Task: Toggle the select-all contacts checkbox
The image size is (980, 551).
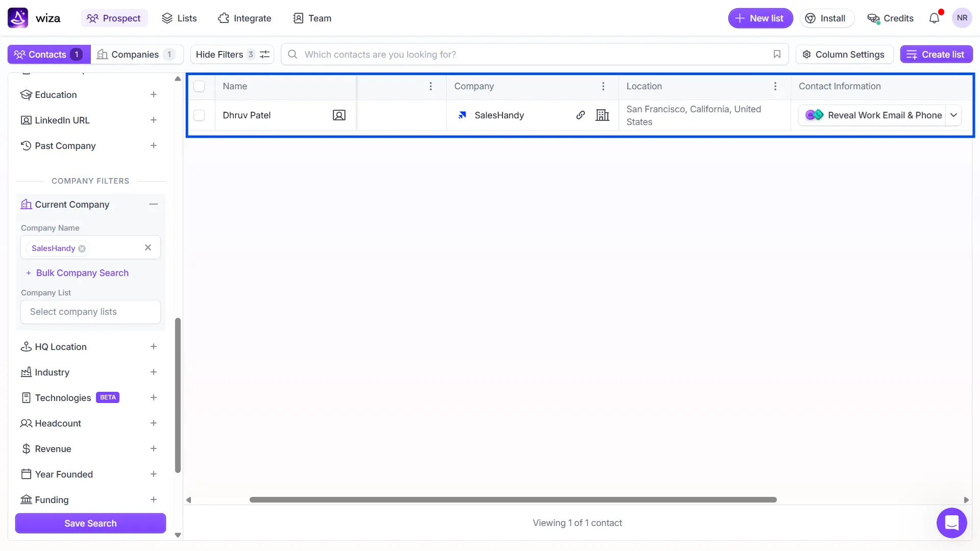Action: pyautogui.click(x=199, y=86)
